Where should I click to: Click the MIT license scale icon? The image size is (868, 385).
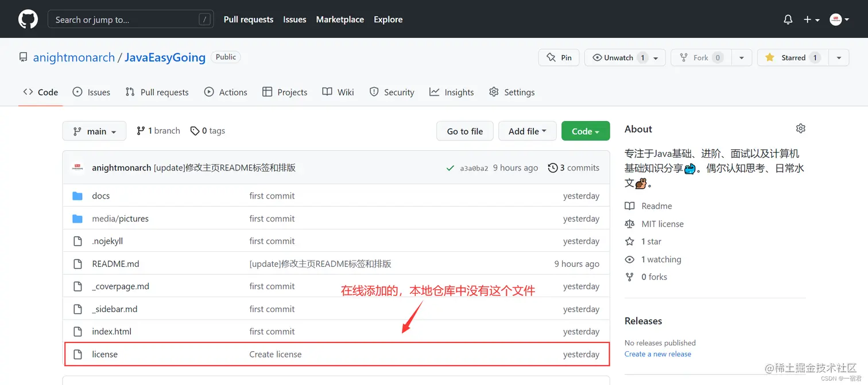(x=630, y=224)
